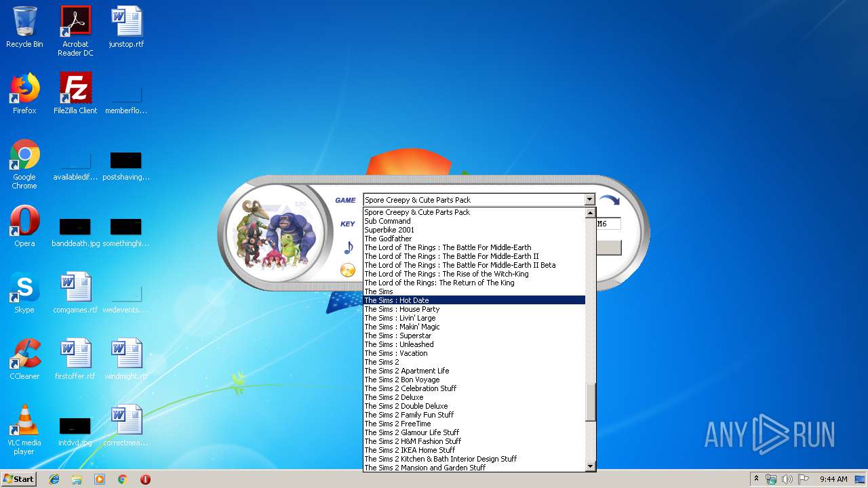
Task: Open the Recycle Bin desktop icon
Action: coord(24,27)
